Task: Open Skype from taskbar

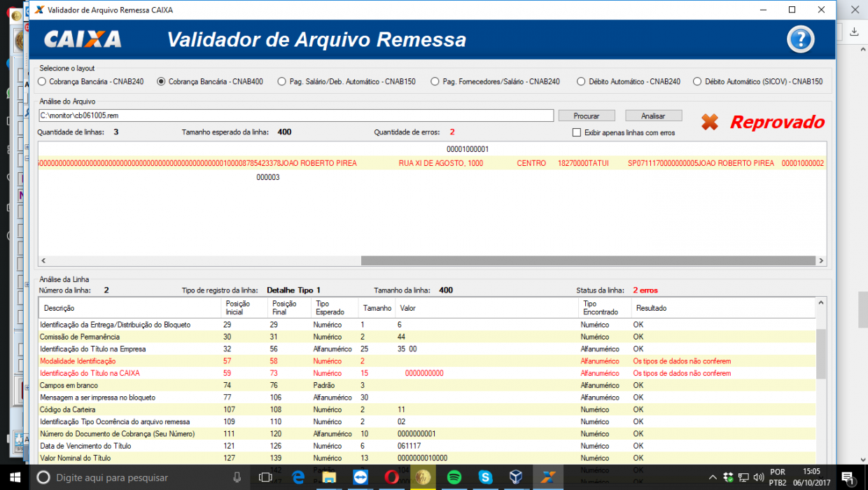Action: click(x=485, y=477)
